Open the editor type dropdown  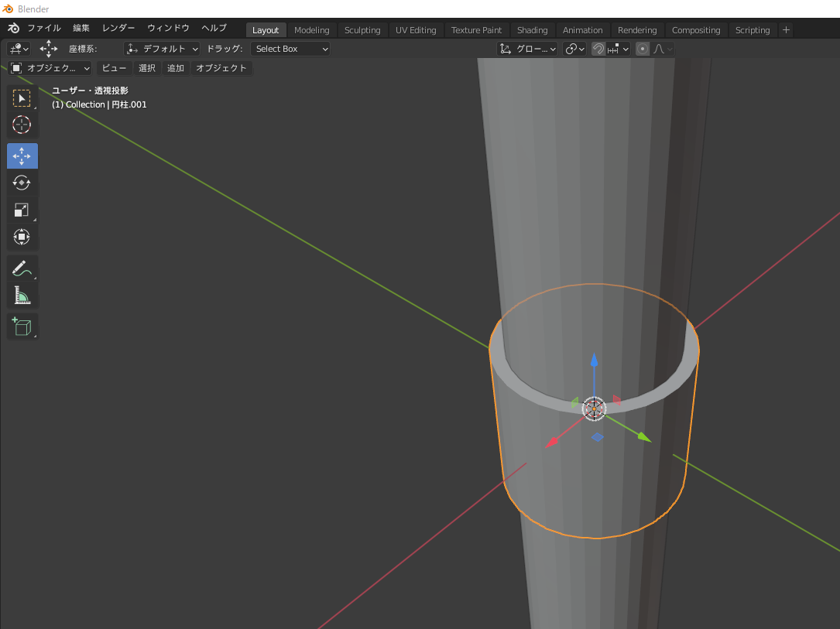(x=19, y=49)
